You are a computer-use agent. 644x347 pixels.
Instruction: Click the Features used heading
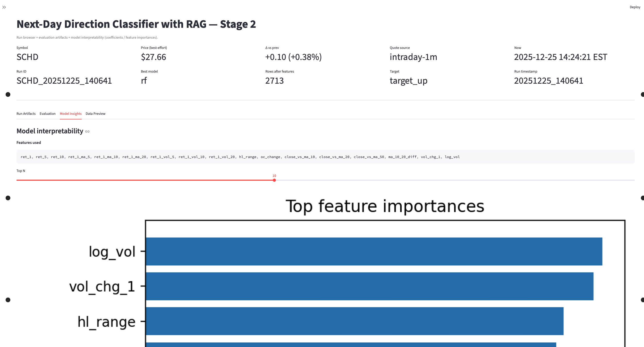(29, 142)
